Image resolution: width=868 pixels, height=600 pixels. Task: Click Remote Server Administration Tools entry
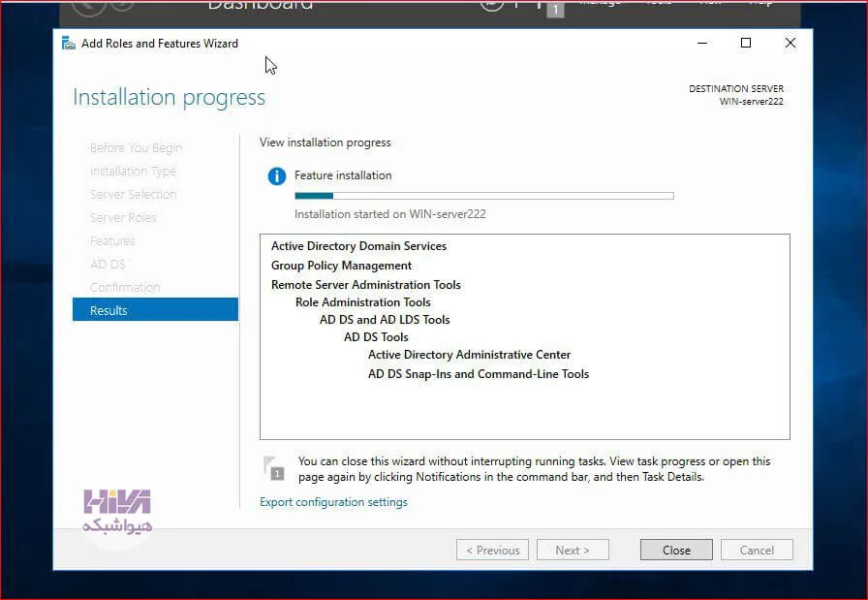(x=365, y=285)
